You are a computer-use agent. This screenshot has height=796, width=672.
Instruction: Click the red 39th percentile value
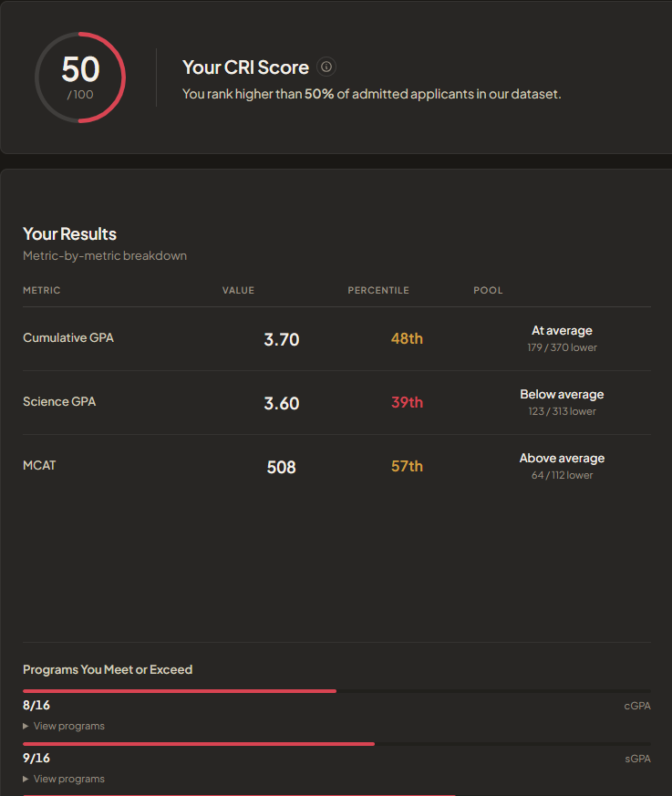pyautogui.click(x=407, y=402)
